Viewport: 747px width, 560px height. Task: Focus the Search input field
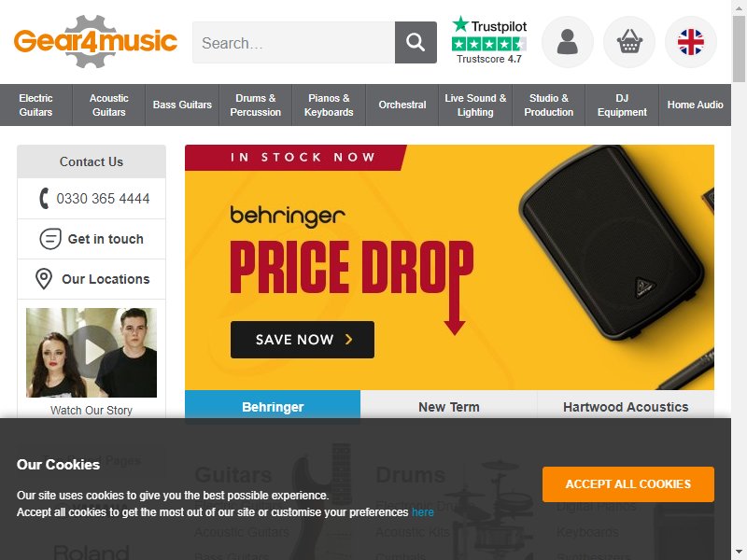point(293,42)
